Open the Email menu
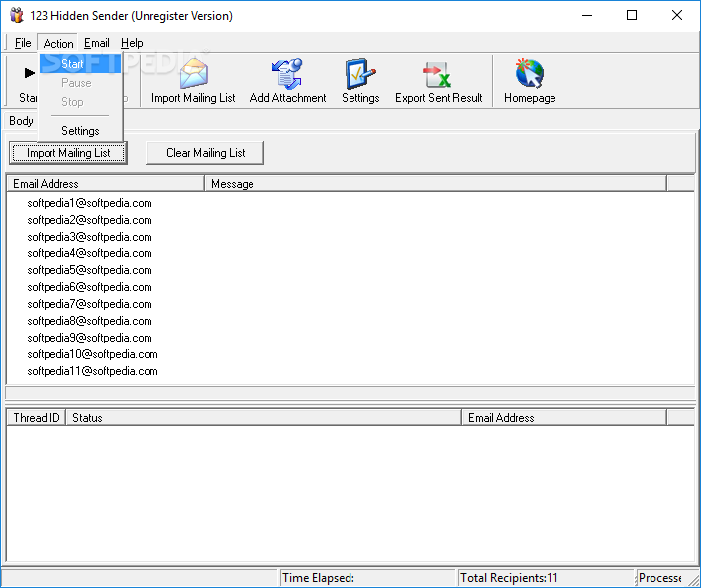Screen dimensions: 701x588 pos(97,43)
